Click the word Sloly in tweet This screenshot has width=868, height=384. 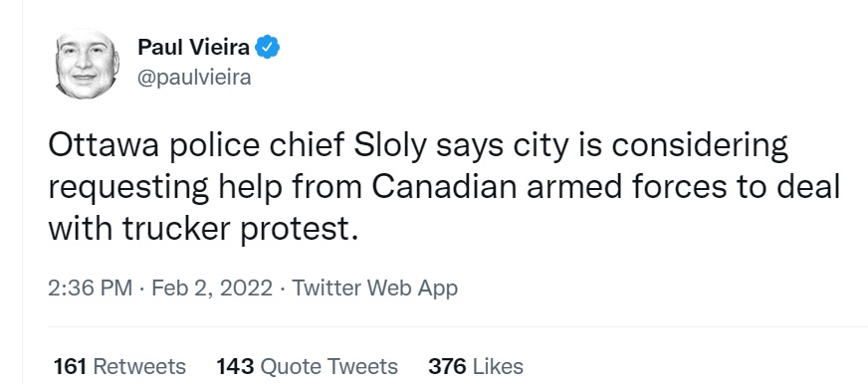pyautogui.click(x=390, y=145)
